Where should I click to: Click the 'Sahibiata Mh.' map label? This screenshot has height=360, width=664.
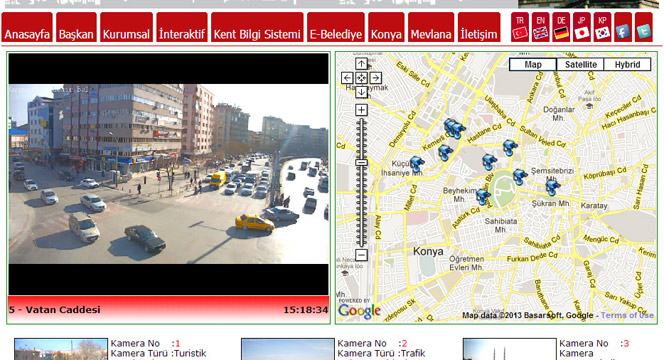(501, 225)
